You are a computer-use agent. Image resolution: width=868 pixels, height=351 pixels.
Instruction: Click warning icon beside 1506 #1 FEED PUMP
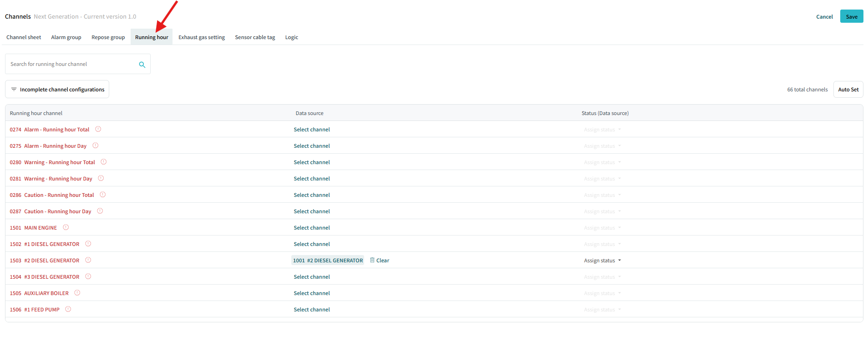point(68,309)
